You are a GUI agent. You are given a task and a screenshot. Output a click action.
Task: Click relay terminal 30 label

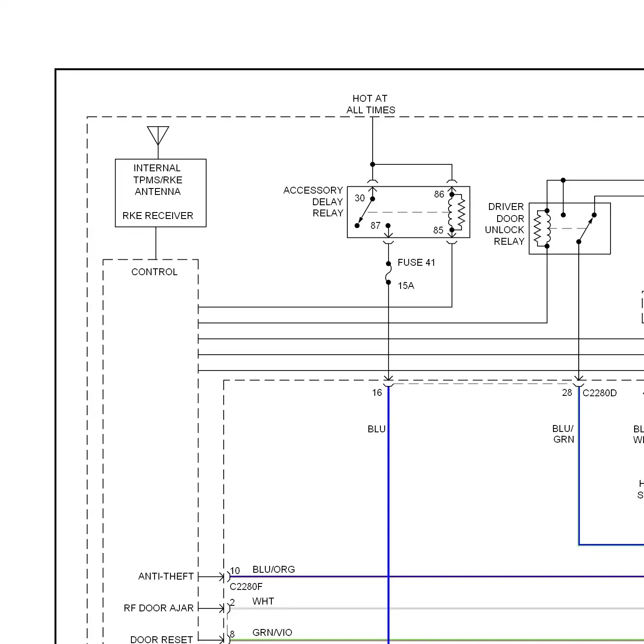tap(359, 198)
